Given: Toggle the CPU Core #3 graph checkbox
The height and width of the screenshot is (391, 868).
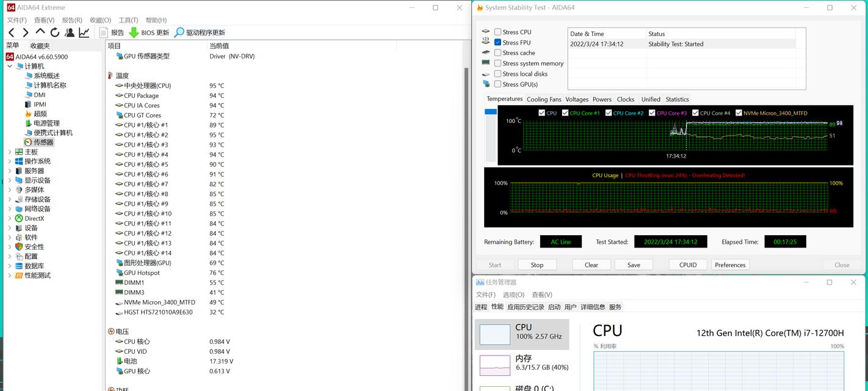Looking at the screenshot, I should 652,112.
